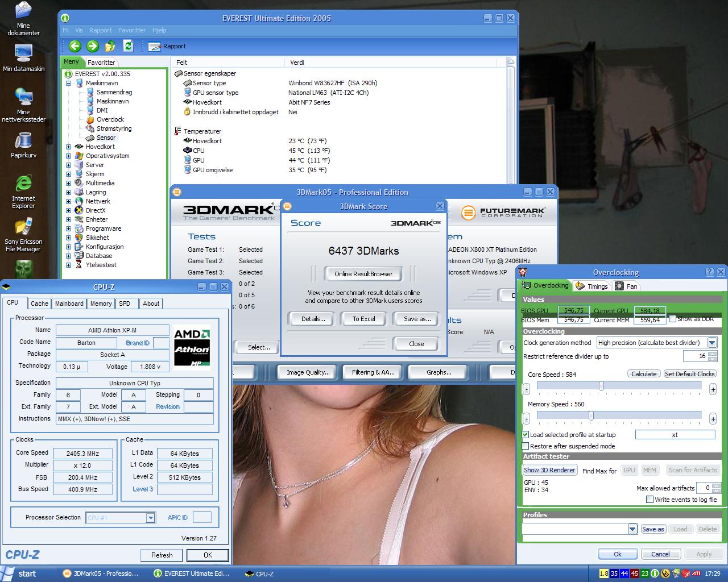Viewport: 728px width, 582px height.
Task: Open Fan tab in Overclocking window
Action: [x=626, y=286]
